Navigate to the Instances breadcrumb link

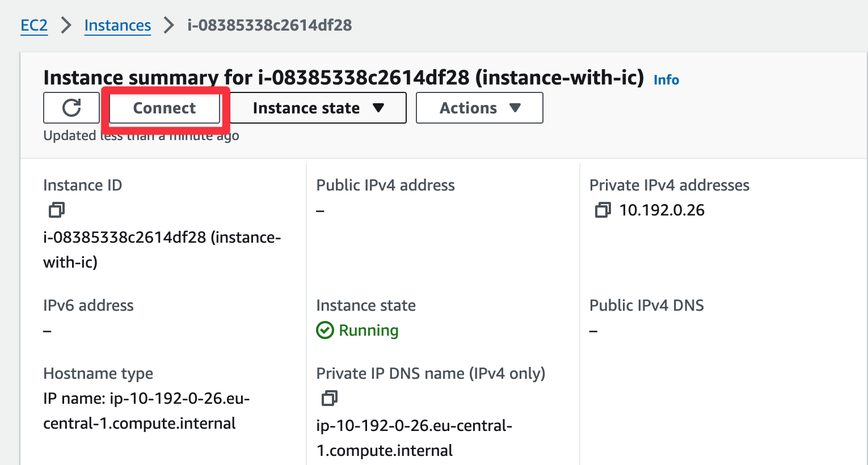coord(117,26)
